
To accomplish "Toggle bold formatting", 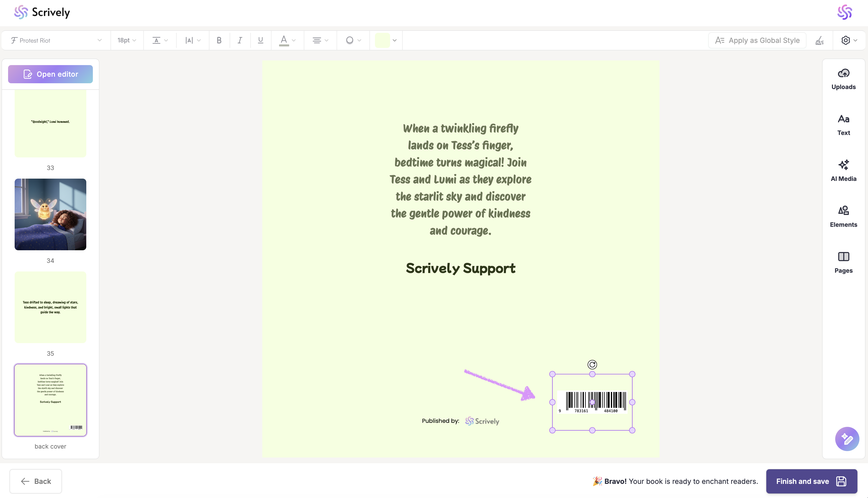I will click(x=219, y=40).
